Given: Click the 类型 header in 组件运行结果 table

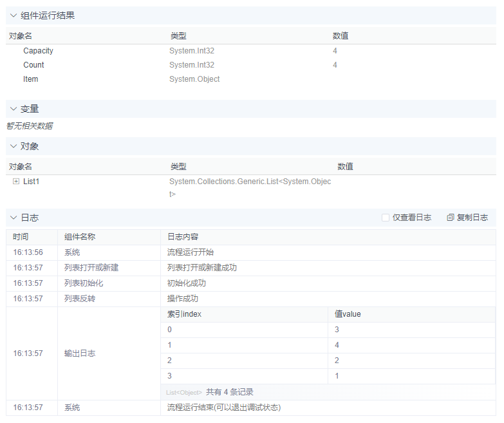Looking at the screenshot, I should (178, 35).
